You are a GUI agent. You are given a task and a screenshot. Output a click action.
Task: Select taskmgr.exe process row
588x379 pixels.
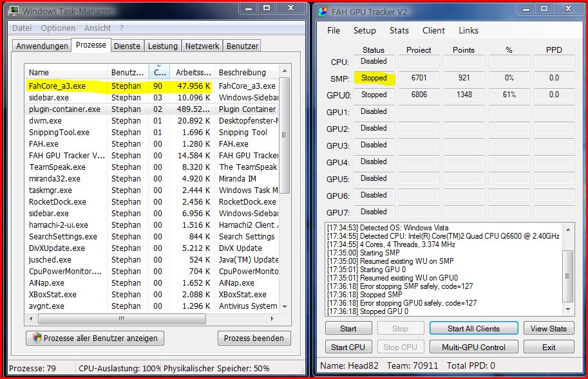[x=152, y=190]
